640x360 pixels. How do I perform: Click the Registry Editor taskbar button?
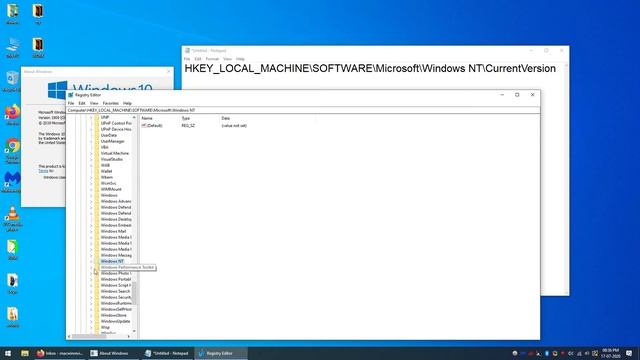(220, 353)
